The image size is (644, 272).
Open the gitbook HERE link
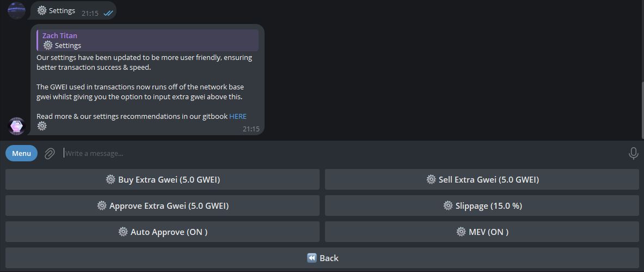[238, 117]
